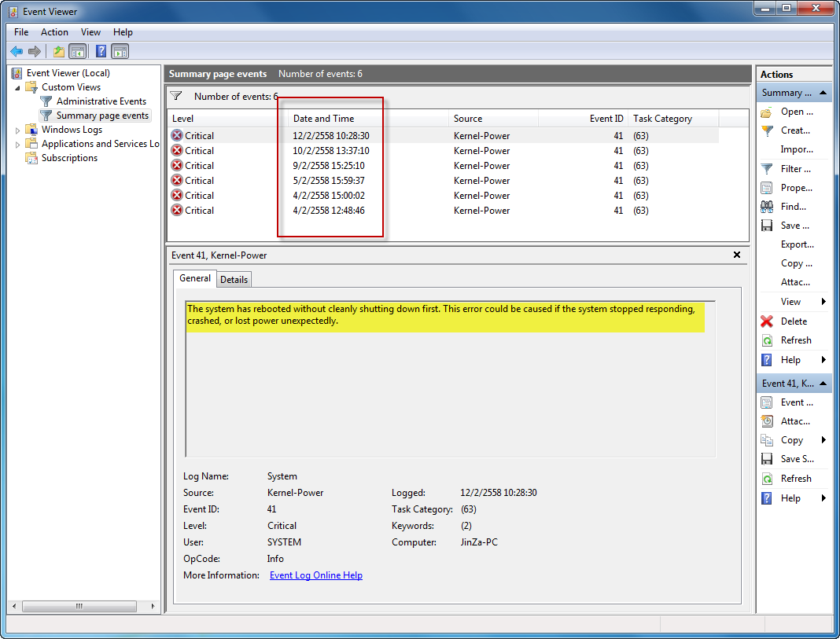This screenshot has width=840, height=639.
Task: Select Summary page events in tree
Action: (x=102, y=116)
